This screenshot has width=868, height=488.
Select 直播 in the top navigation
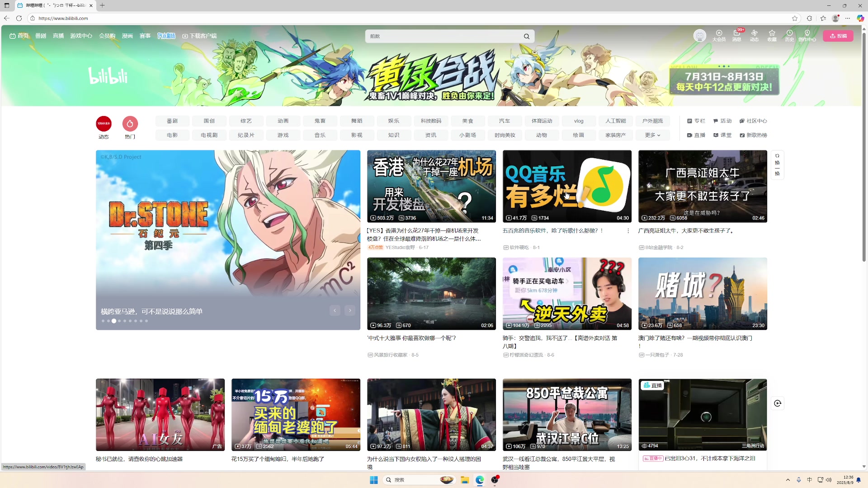click(58, 36)
